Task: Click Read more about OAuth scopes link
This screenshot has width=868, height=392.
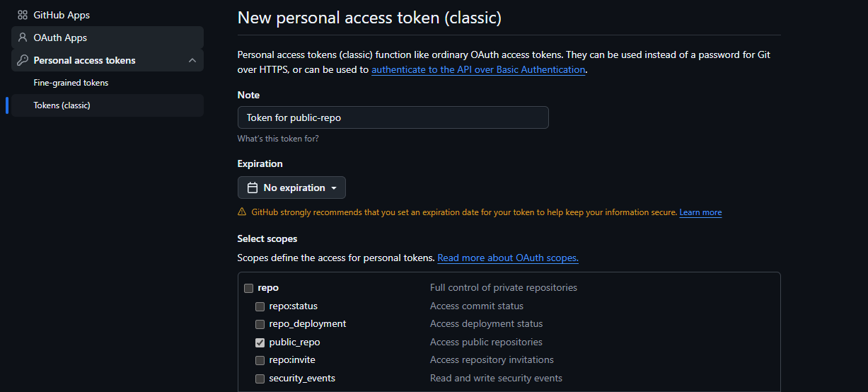Action: pos(508,258)
